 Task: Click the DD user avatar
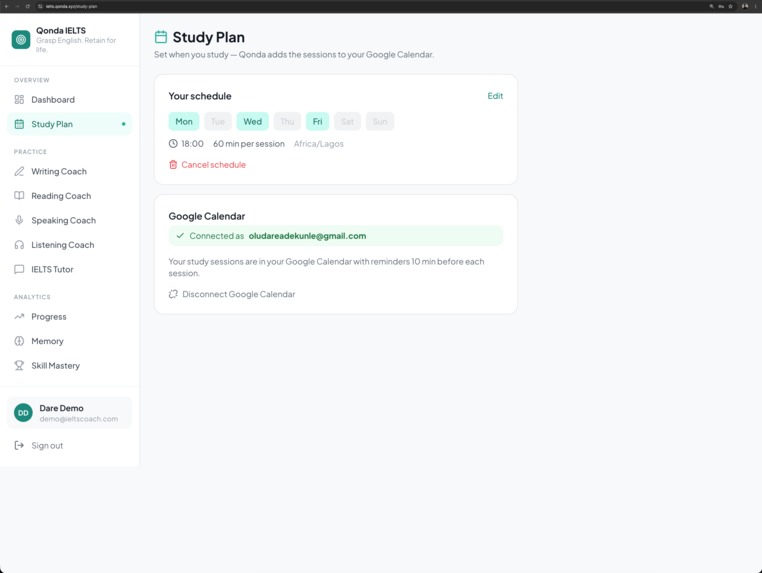pyautogui.click(x=23, y=413)
